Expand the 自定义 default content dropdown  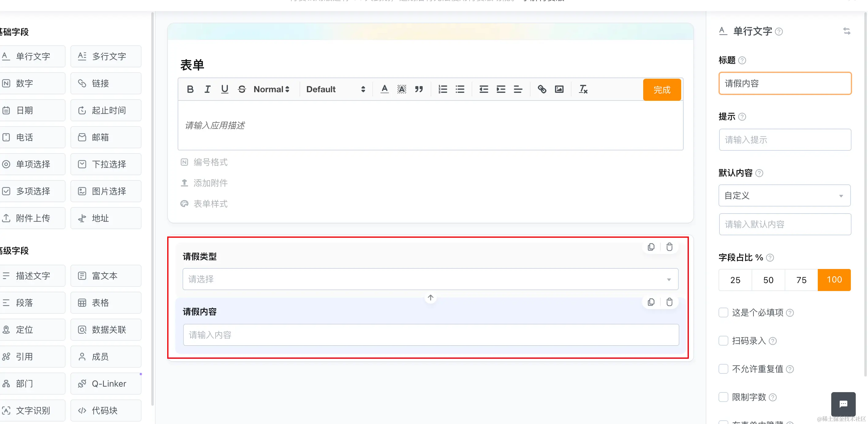(784, 195)
